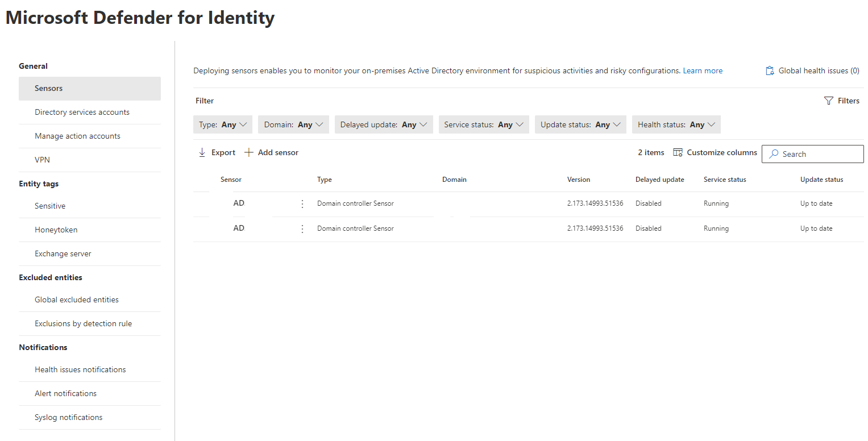This screenshot has height=441, width=868.
Task: Click the Learn more link
Action: pos(703,71)
